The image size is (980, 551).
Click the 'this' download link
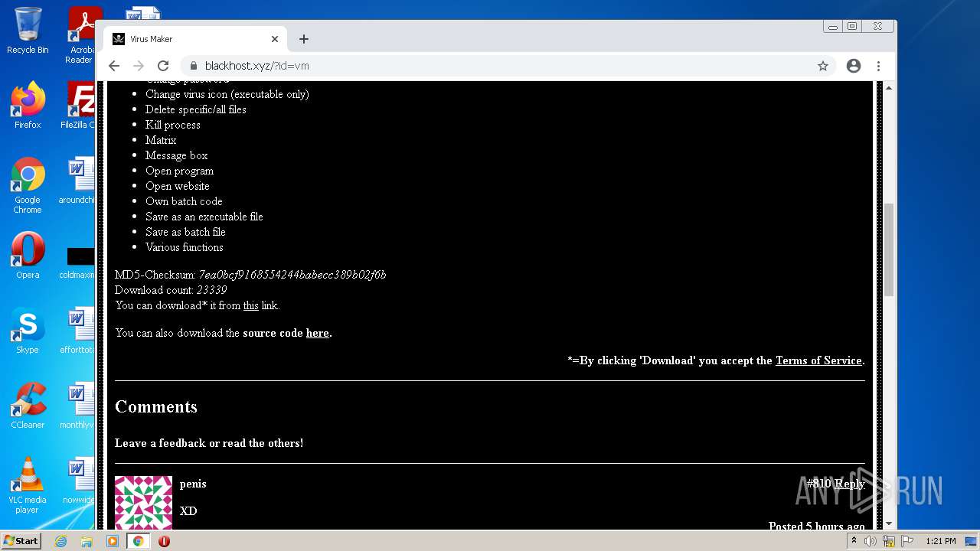point(251,305)
